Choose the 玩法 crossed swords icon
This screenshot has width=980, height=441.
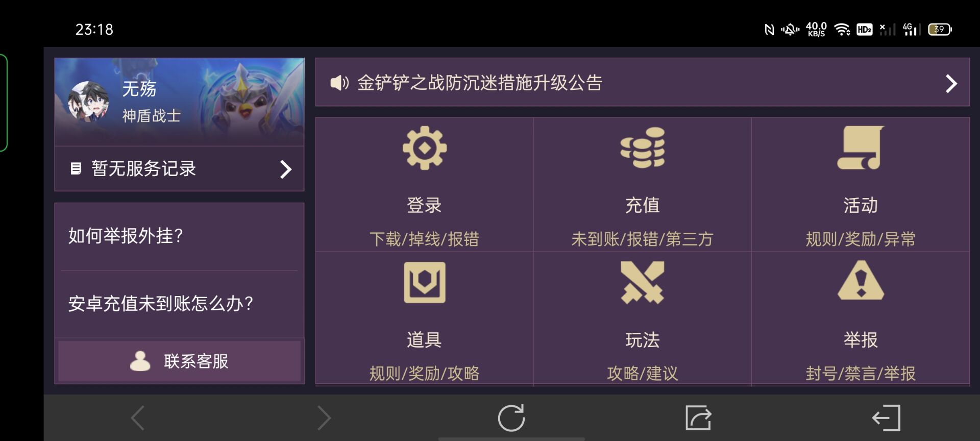(642, 282)
